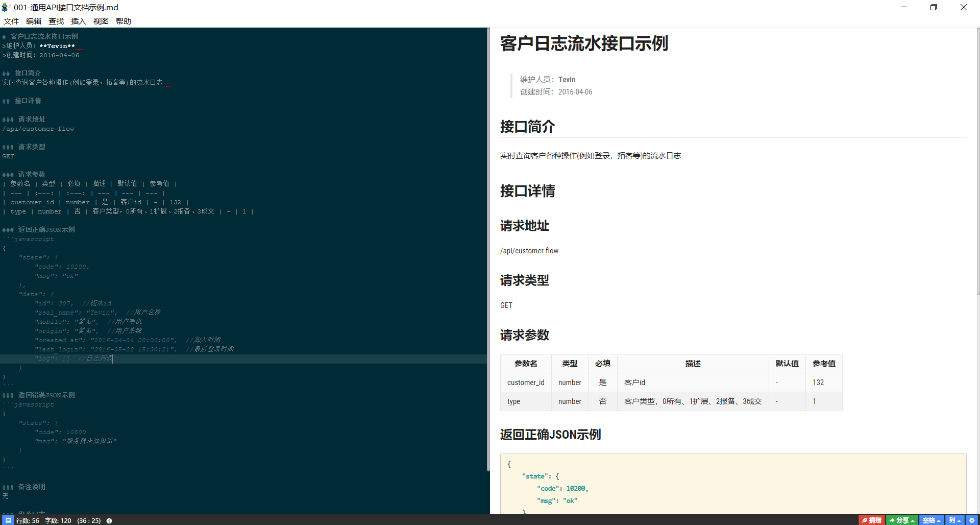Image resolution: width=980 pixels, height=525 pixels.
Task: Click the '### 返回正确JSON示例' heading in editor
Action: (39, 230)
